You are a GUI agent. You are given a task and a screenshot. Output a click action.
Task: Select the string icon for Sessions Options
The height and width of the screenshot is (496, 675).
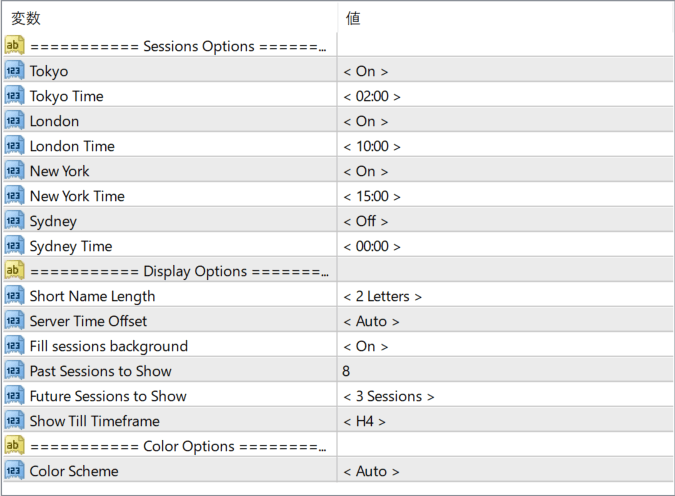(x=14, y=45)
